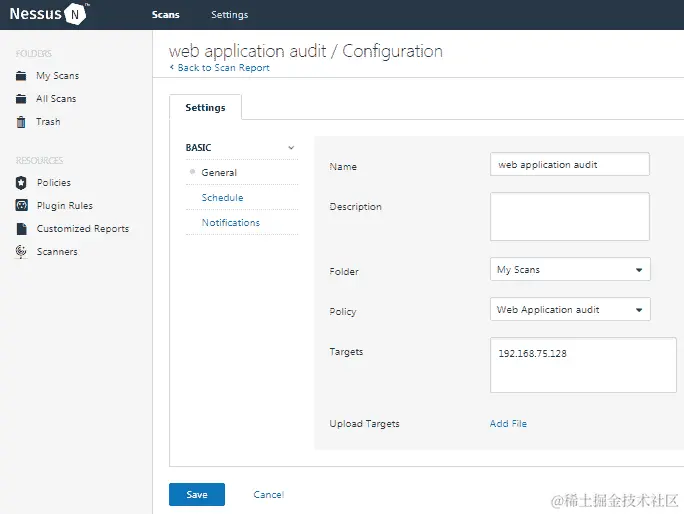Click the Plugin Rules icon

(21, 205)
